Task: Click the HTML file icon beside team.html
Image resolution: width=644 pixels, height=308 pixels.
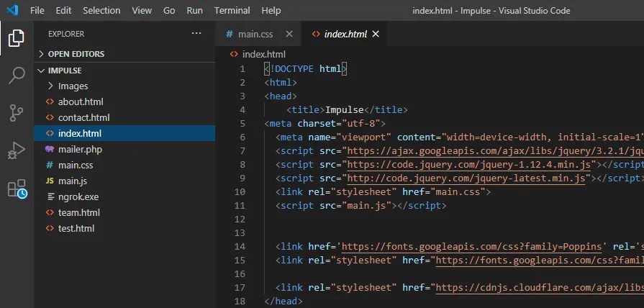Action: point(50,213)
